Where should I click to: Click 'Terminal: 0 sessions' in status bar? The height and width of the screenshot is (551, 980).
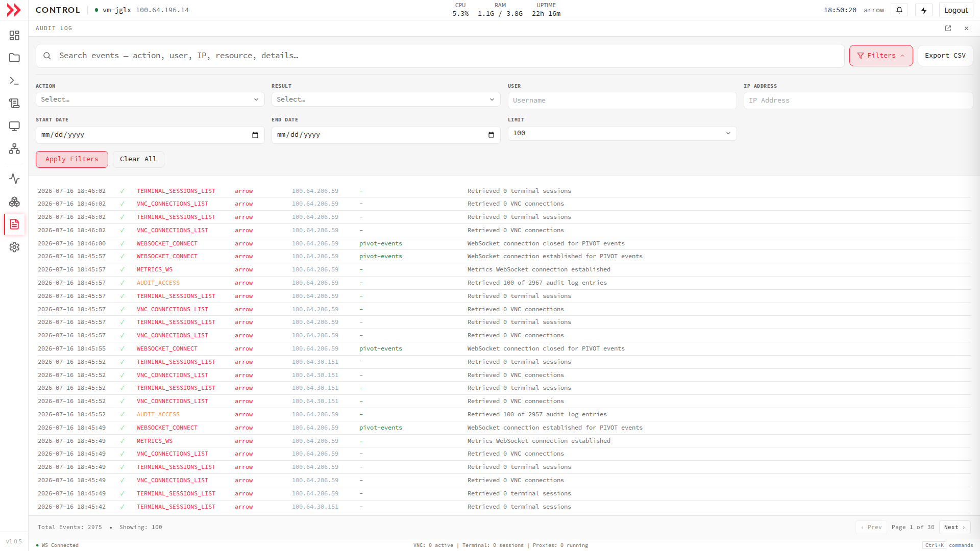point(493,545)
